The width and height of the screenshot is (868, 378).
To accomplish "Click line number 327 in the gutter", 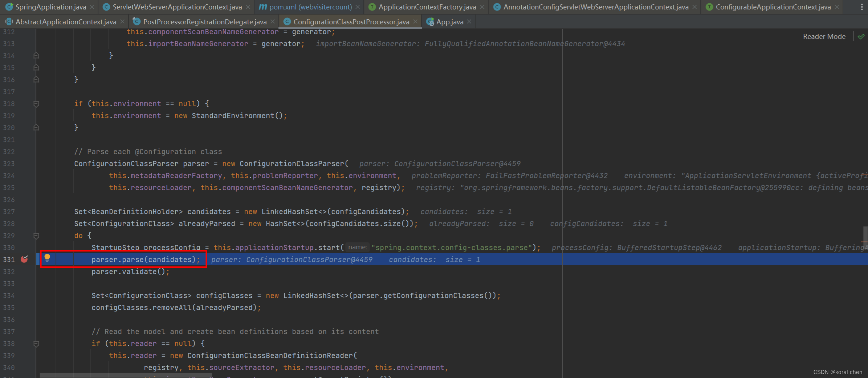I will [9, 212].
